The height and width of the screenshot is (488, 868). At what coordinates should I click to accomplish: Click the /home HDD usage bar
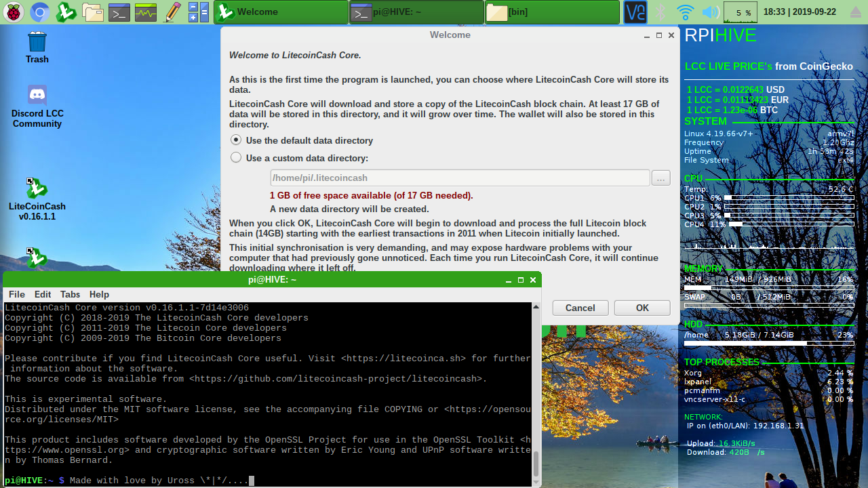[769, 344]
